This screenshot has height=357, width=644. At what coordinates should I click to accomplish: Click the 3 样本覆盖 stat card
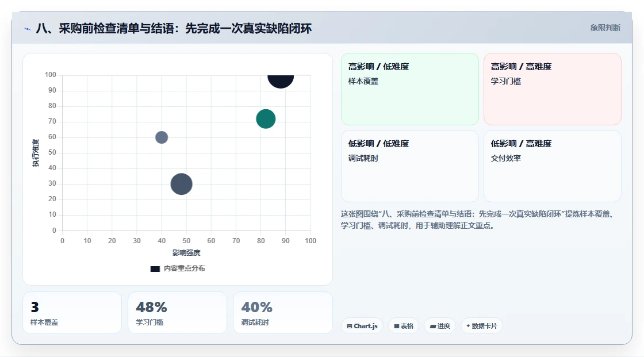(72, 313)
